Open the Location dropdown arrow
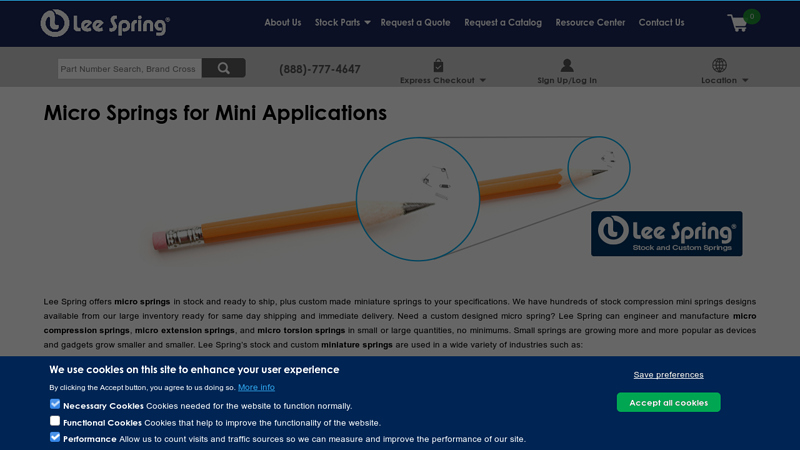This screenshot has height=450, width=800. pyautogui.click(x=745, y=80)
